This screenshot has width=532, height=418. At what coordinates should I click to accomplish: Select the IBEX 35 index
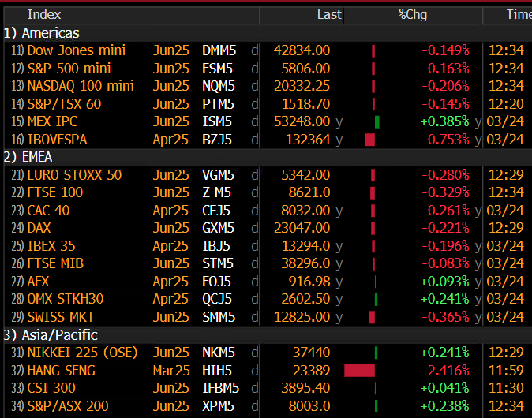[51, 246]
